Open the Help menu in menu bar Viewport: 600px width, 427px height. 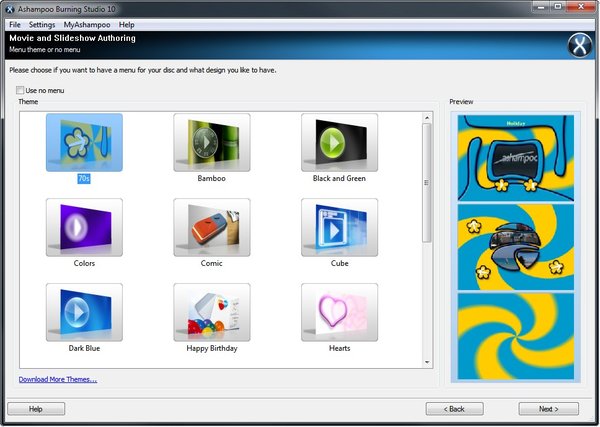tap(127, 24)
